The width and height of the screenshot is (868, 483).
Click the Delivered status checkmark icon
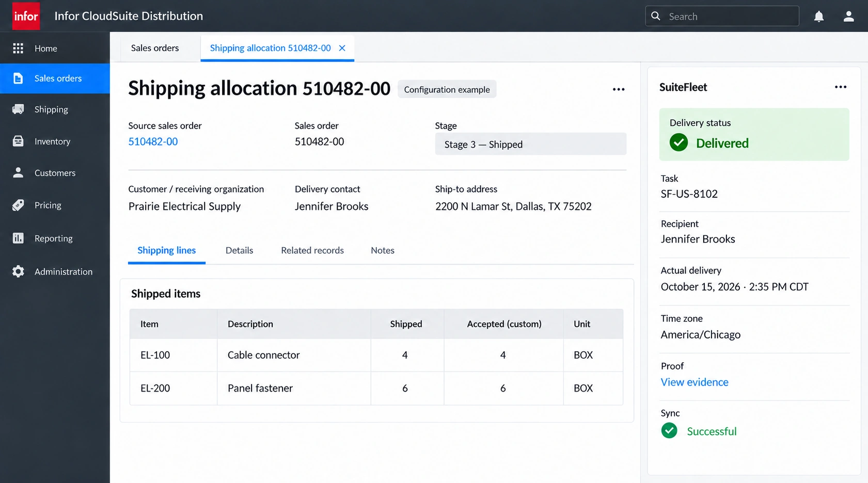click(x=678, y=142)
